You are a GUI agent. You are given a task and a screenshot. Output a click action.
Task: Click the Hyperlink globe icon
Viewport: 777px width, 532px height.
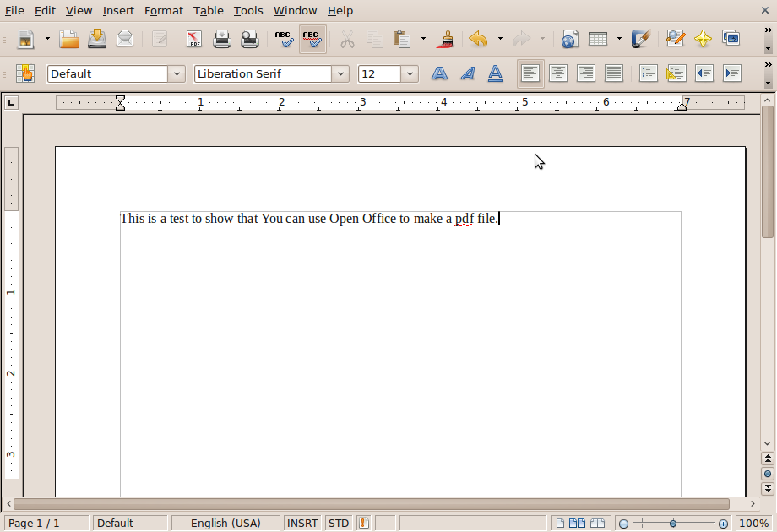[570, 39]
